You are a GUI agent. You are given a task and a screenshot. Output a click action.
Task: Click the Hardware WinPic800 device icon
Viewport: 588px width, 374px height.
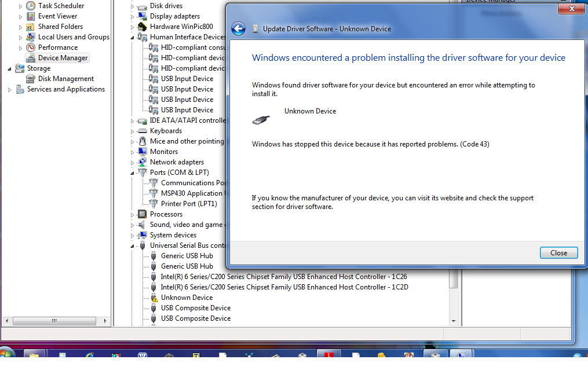pyautogui.click(x=143, y=26)
